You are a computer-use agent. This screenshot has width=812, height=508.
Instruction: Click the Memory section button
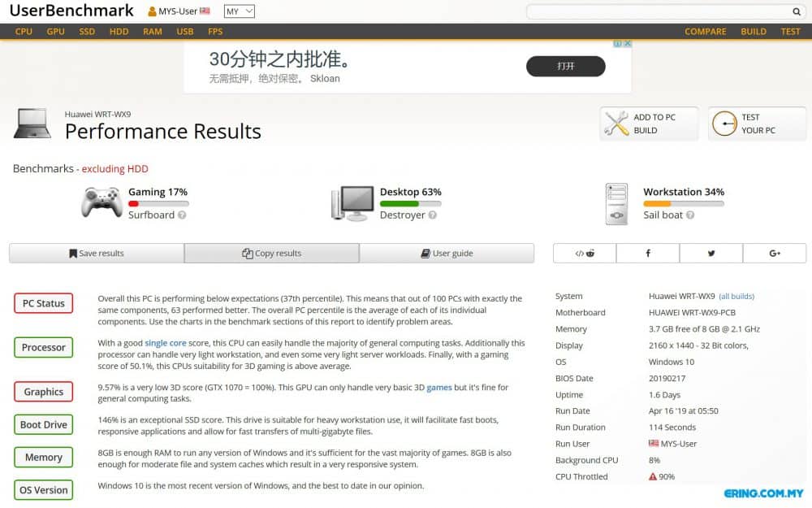pos(44,457)
